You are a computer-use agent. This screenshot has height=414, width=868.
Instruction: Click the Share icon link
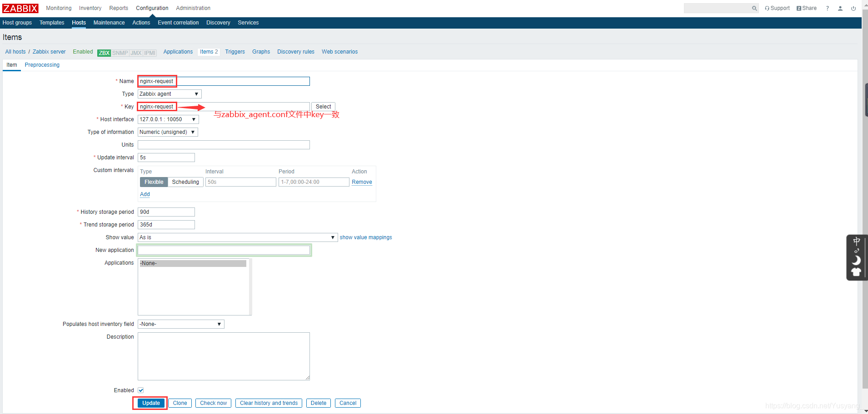[807, 8]
